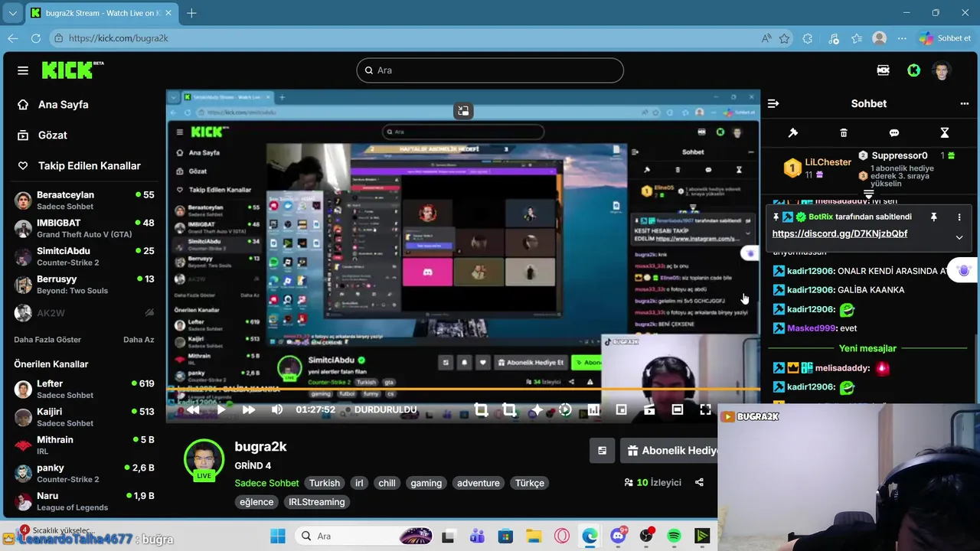Fast forward the video player
This screenshot has height=551, width=980.
pos(249,410)
